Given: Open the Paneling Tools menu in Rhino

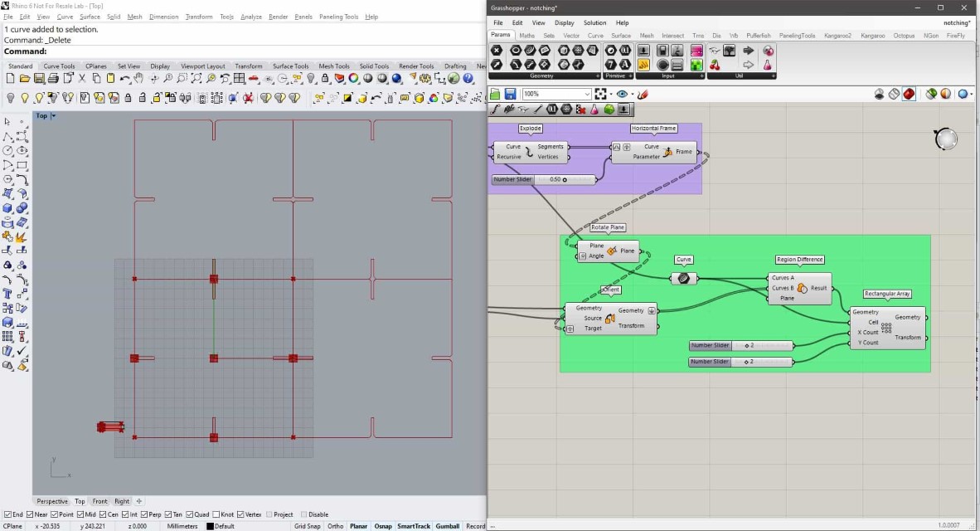Looking at the screenshot, I should pos(338,17).
